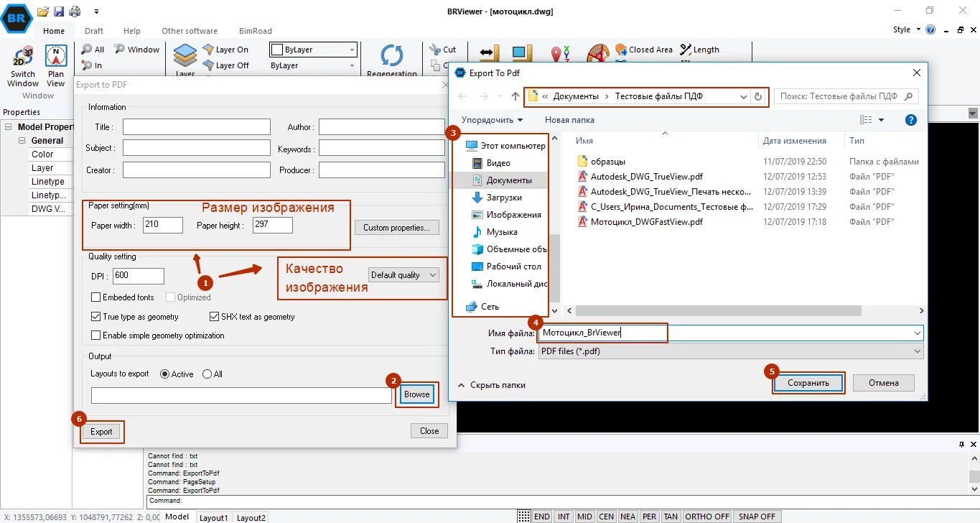The image size is (980, 523).
Task: Switch to the Layout1 tab
Action: coord(213,517)
